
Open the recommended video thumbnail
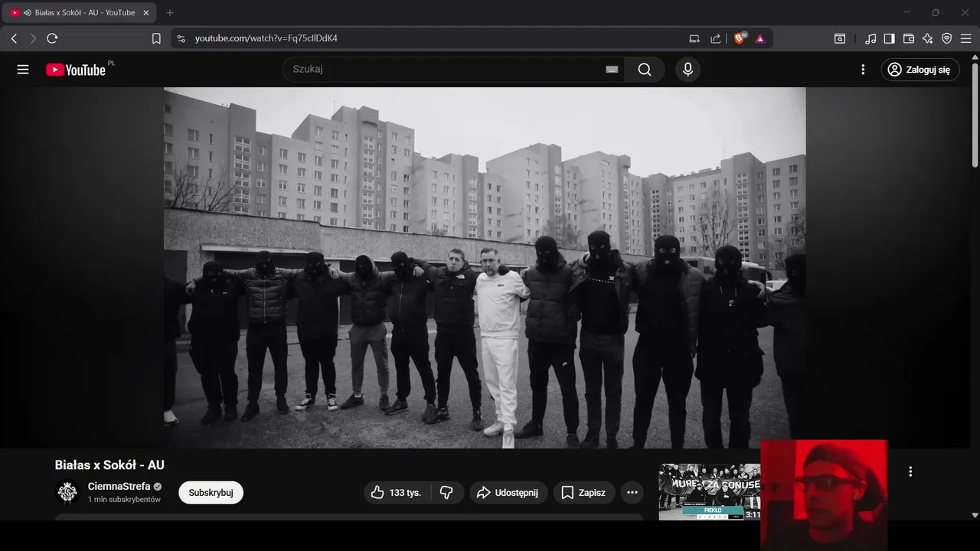coord(710,492)
